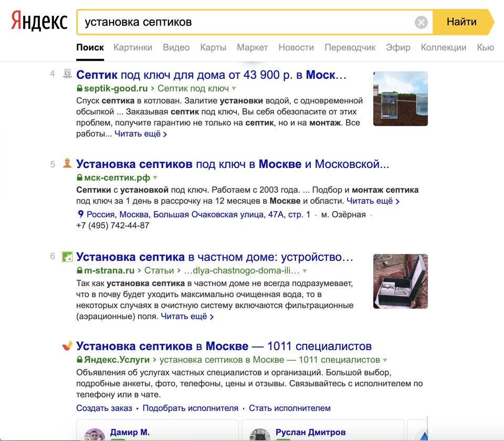
Task: Click the green lock icon next to septik-good.ru
Action: click(x=79, y=88)
